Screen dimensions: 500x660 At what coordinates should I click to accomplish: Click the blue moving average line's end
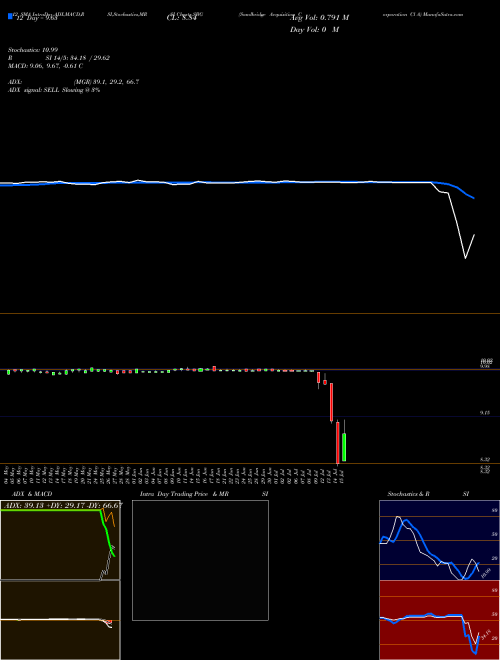tap(474, 198)
